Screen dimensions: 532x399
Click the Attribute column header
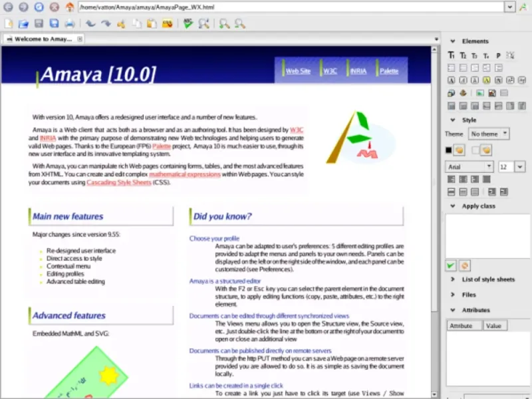(x=464, y=326)
